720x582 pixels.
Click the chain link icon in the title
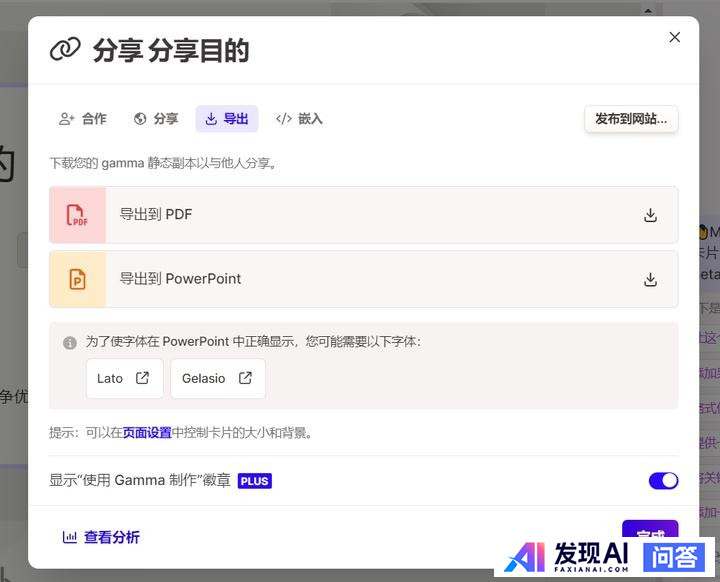65,49
